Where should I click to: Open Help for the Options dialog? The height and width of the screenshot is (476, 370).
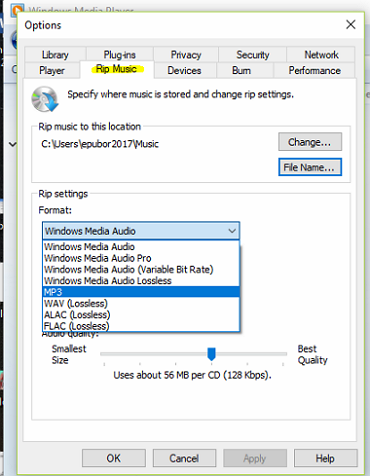pos(325,458)
